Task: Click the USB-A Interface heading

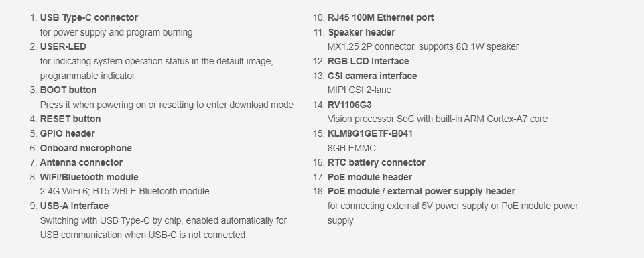Action: click(74, 206)
